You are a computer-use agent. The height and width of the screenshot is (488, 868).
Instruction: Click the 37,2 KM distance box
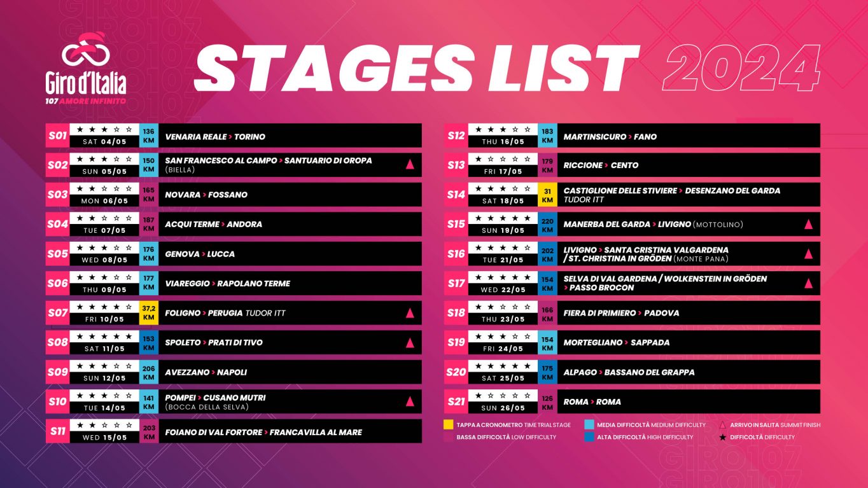pos(149,312)
